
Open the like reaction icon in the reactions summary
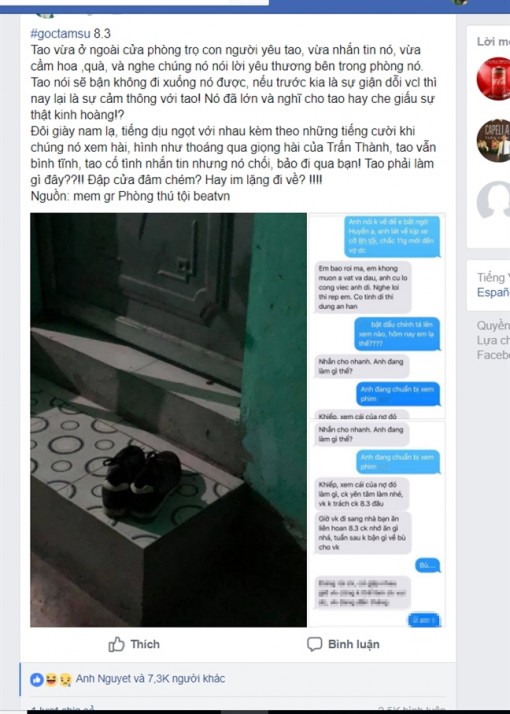pos(37,679)
